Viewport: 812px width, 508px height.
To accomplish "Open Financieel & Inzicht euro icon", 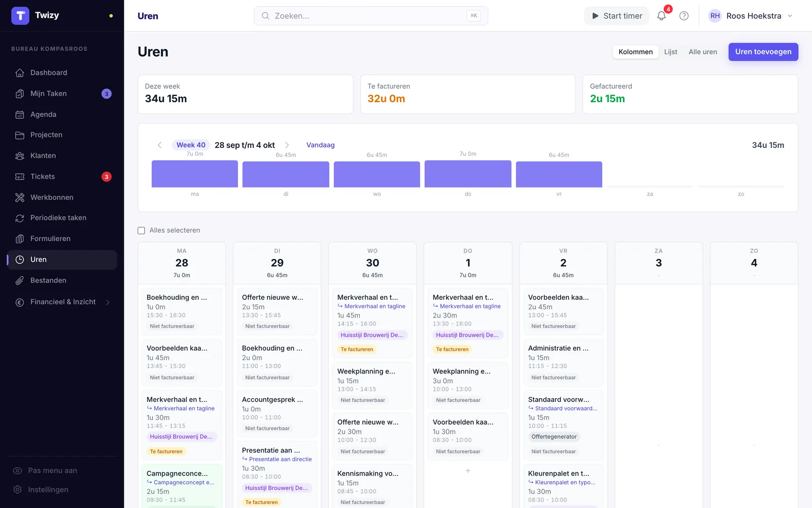I will [20, 302].
